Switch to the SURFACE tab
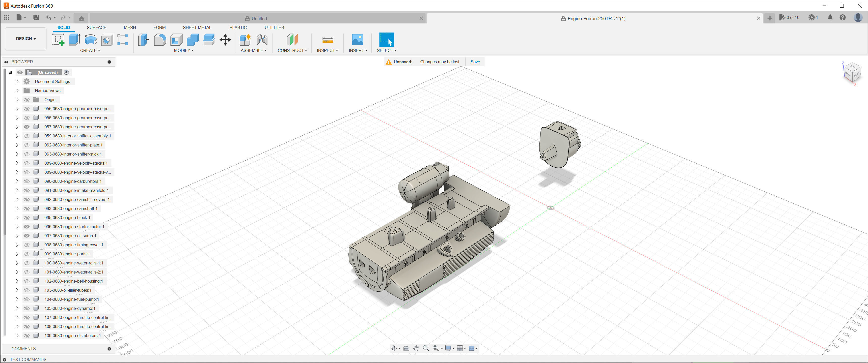The width and height of the screenshot is (868, 363). point(96,28)
